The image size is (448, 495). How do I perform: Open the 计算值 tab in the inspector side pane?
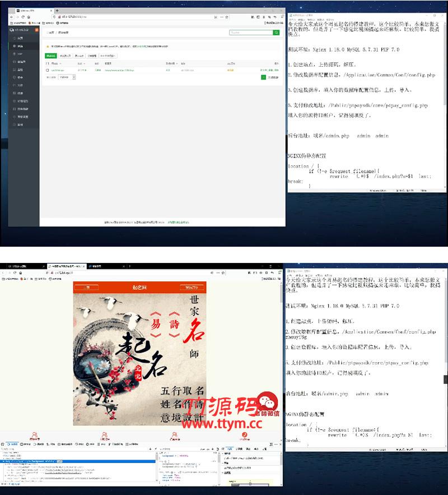click(239, 449)
